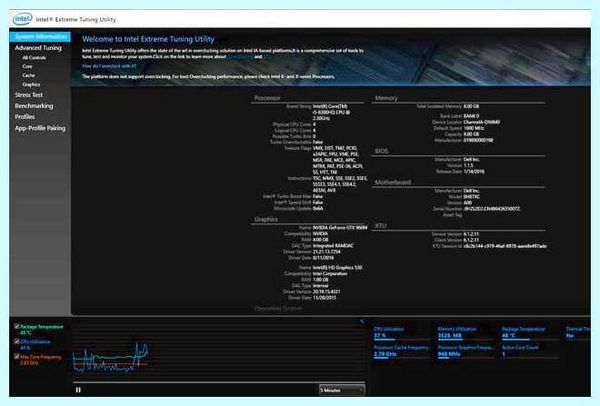Click the 'Welcome to Intel Extreme Tuning Utility' heading
The width and height of the screenshot is (600, 406).
coord(148,39)
